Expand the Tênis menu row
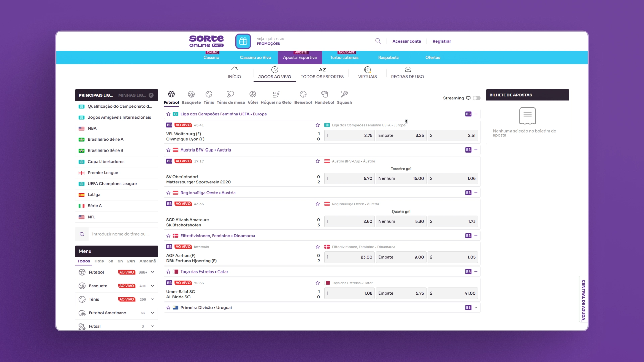Viewport: 644px width, 362px height. click(152, 299)
